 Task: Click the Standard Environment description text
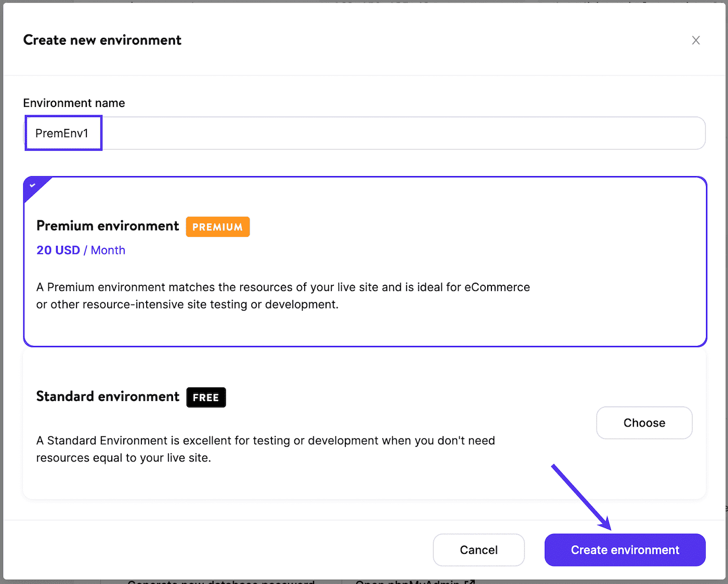[x=265, y=449]
